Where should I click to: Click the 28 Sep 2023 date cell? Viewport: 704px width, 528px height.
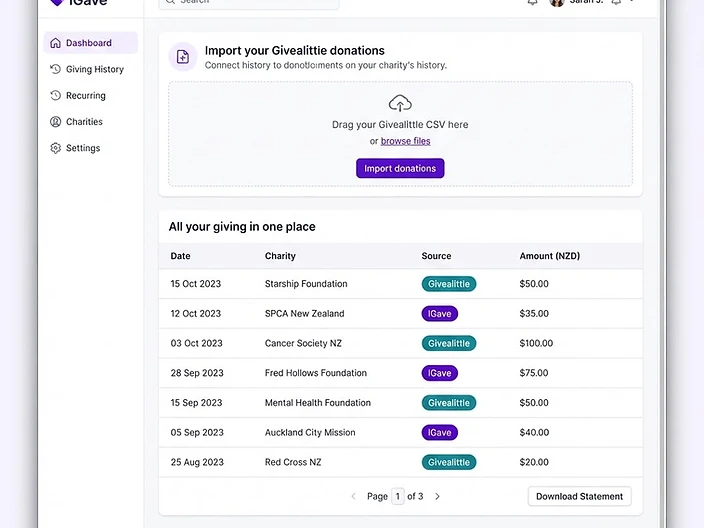coord(197,373)
